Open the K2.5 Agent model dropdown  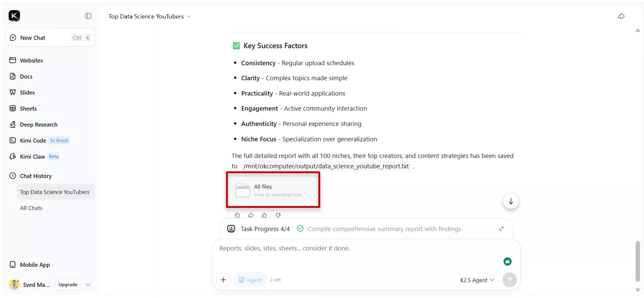[x=477, y=280]
